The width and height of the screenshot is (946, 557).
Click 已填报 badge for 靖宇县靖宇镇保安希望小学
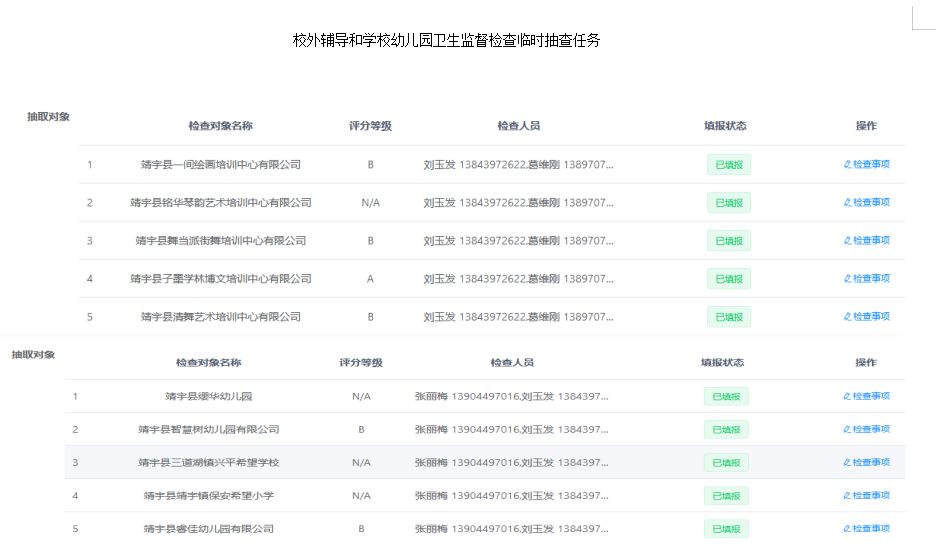726,496
